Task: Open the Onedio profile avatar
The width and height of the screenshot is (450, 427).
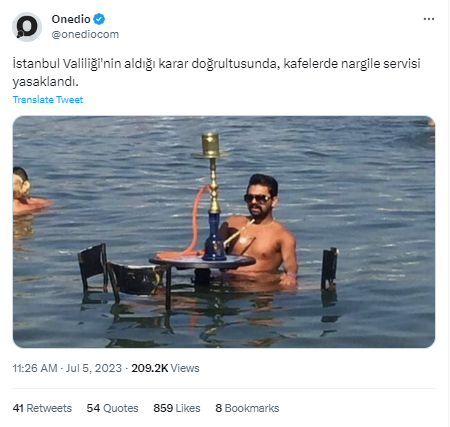Action: (x=27, y=27)
